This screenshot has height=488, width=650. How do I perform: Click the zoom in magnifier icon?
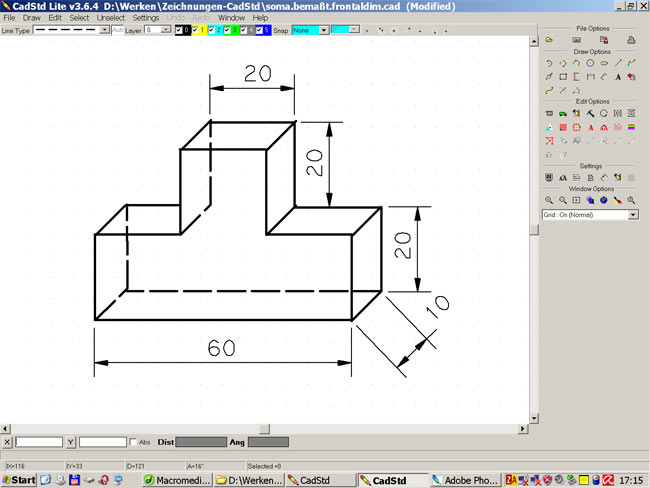pos(549,200)
